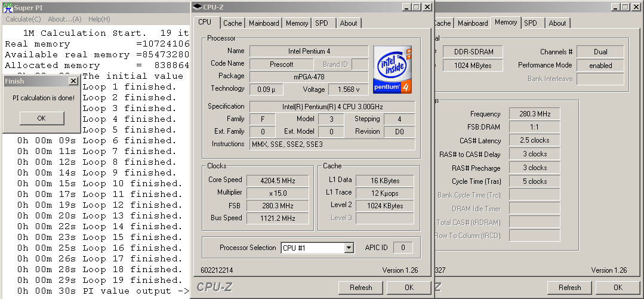Click the Multiplier value x 15.0
Screen dimensions: 644x299
[x=278, y=193]
